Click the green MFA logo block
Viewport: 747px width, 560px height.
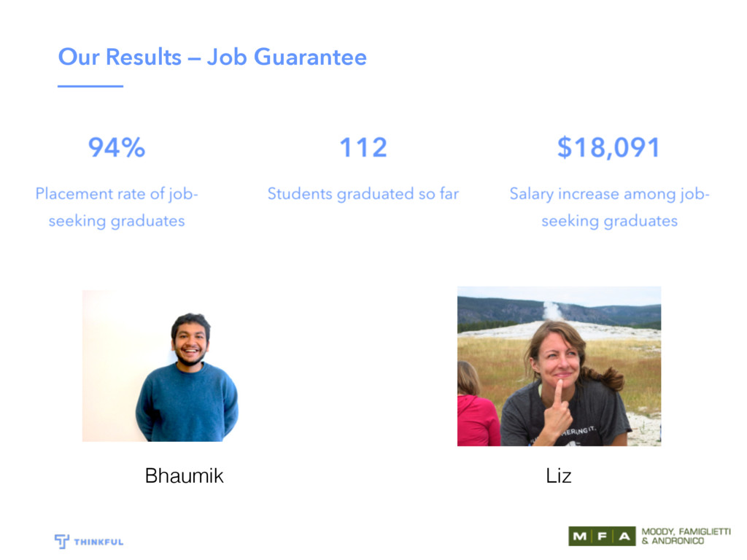coord(602,536)
